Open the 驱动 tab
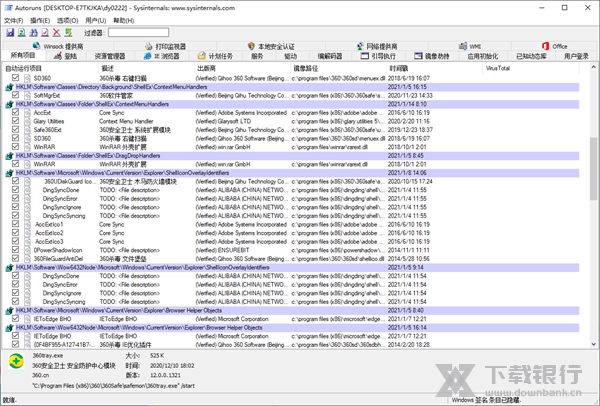The height and width of the screenshot is (406, 600). 290,56
